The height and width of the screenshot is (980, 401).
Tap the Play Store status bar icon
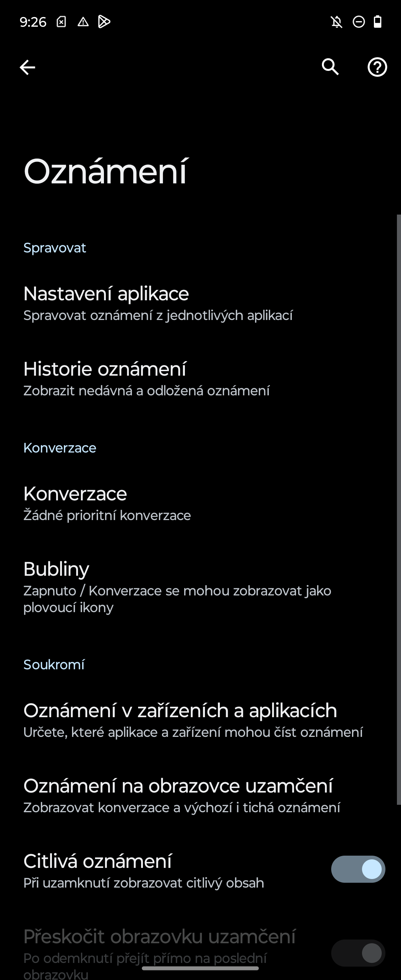[104, 22]
